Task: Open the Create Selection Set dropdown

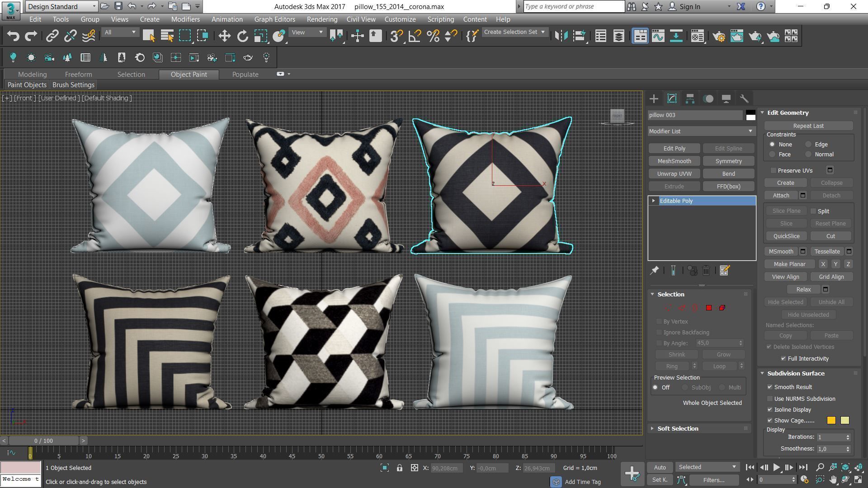Action: (x=515, y=32)
